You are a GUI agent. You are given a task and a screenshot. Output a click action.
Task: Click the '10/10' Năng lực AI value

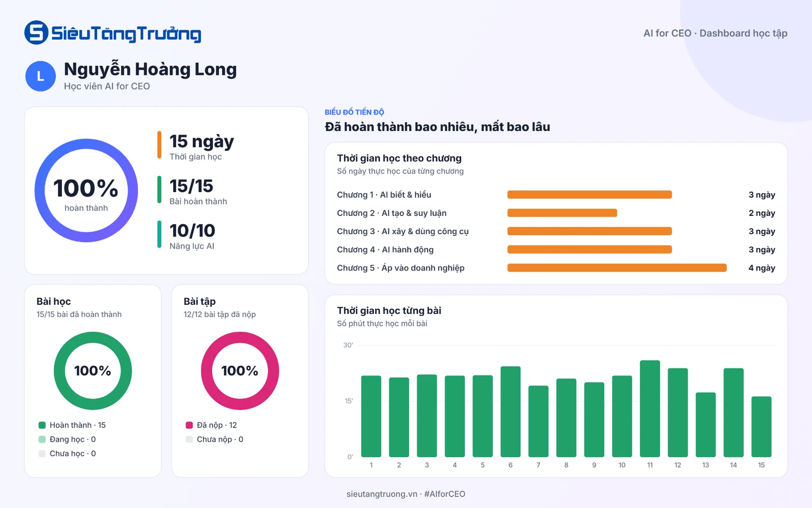point(192,231)
